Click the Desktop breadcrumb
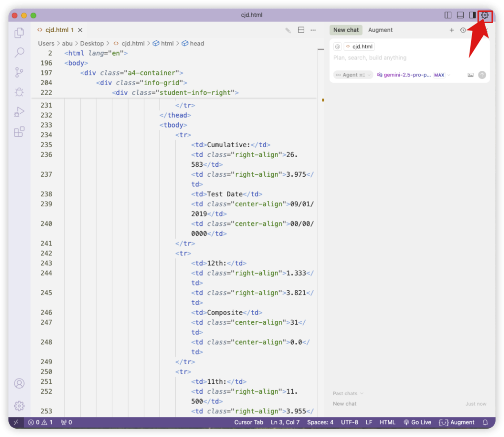 tap(92, 43)
